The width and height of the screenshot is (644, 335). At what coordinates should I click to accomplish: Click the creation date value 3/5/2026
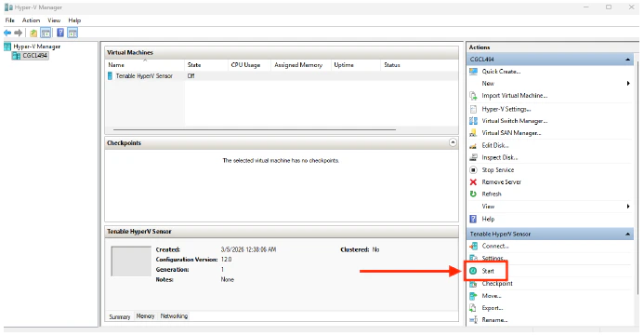click(248, 249)
